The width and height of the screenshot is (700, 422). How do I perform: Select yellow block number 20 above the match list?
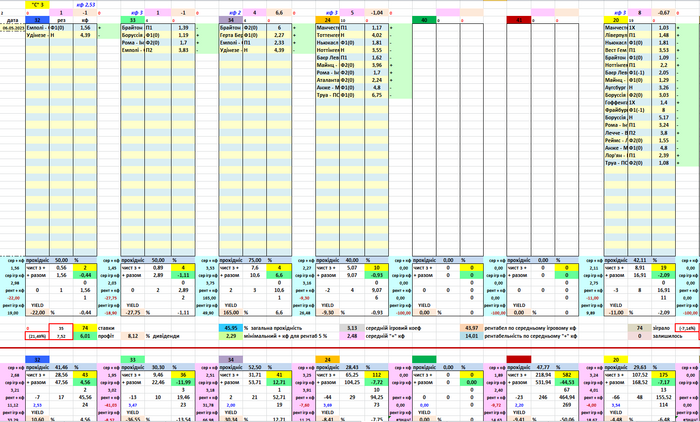click(616, 20)
